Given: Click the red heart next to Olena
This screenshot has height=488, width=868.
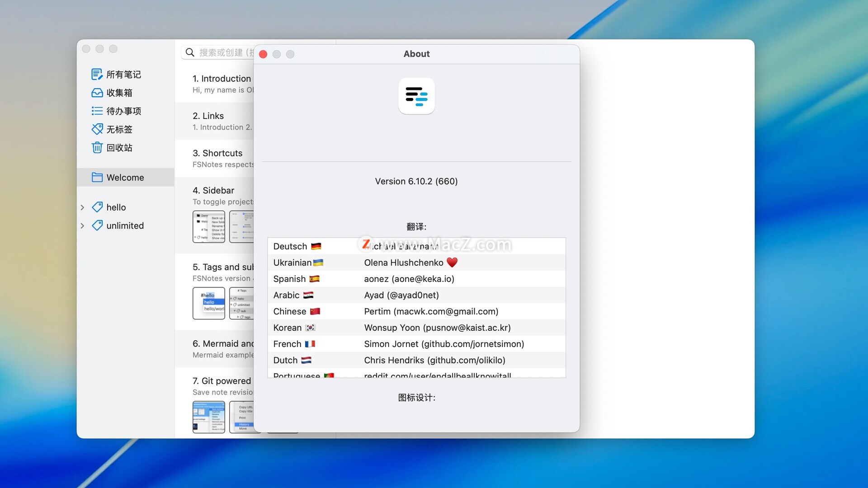Looking at the screenshot, I should (x=452, y=263).
